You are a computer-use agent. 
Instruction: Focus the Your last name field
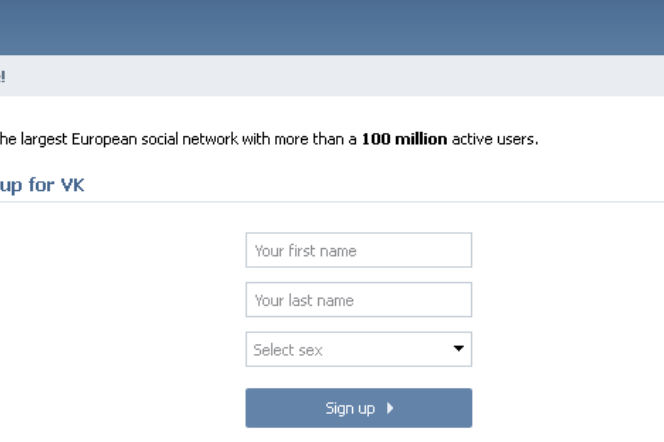coord(359,300)
